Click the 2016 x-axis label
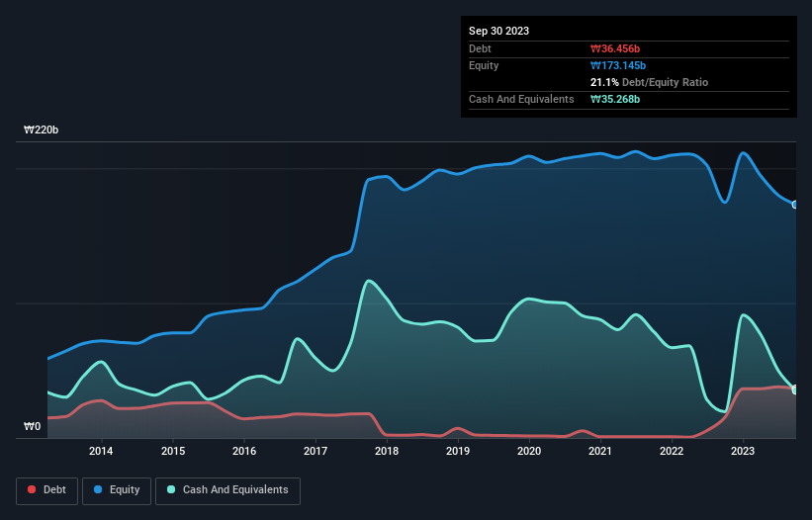This screenshot has height=520, width=812. 244,451
